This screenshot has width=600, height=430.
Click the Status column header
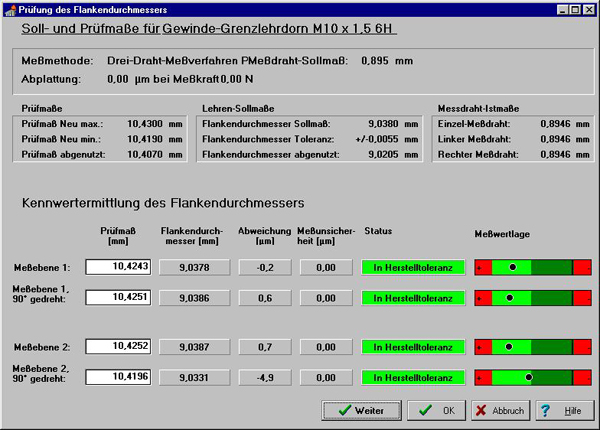(x=378, y=231)
